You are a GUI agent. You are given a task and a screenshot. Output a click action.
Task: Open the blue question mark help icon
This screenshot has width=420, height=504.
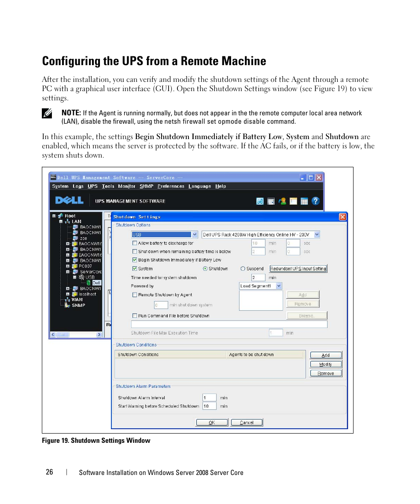316,201
